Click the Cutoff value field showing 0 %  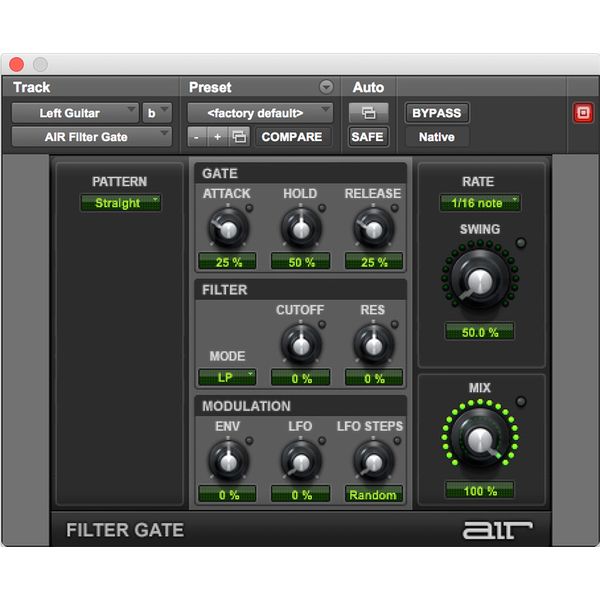pos(301,378)
